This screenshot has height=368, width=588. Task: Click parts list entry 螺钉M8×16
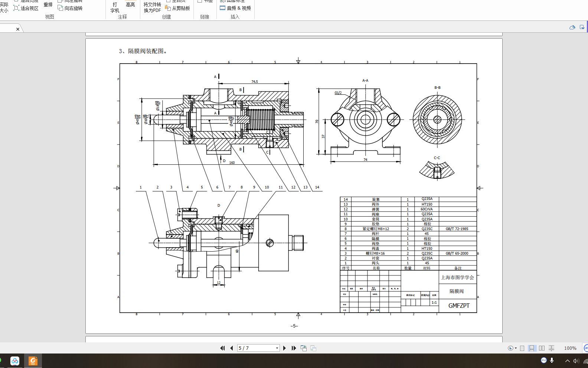click(375, 253)
